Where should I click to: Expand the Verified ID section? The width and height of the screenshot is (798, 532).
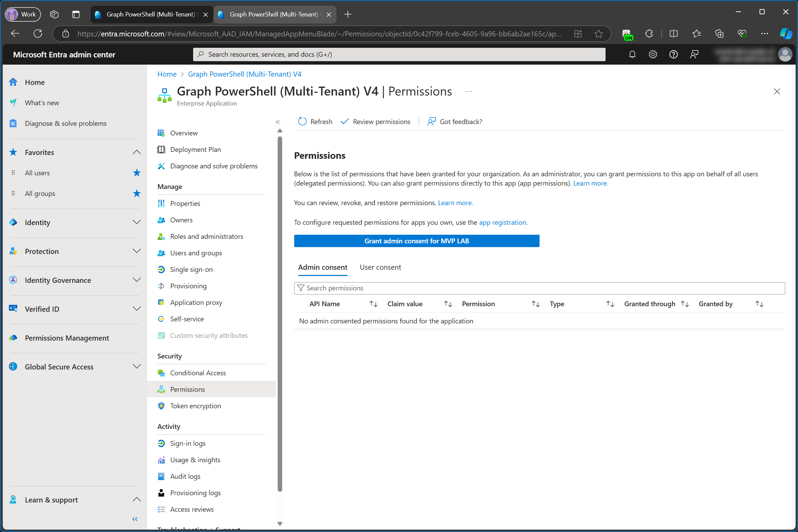pos(137,309)
